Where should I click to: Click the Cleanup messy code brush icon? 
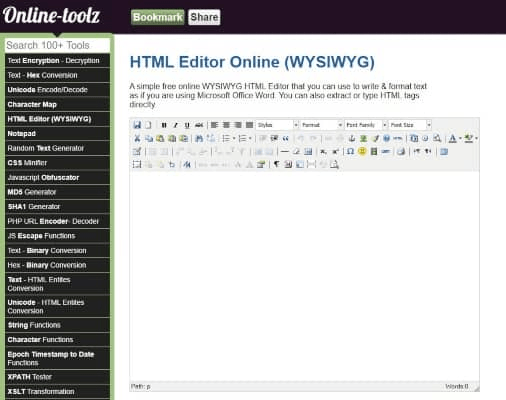pos(375,138)
